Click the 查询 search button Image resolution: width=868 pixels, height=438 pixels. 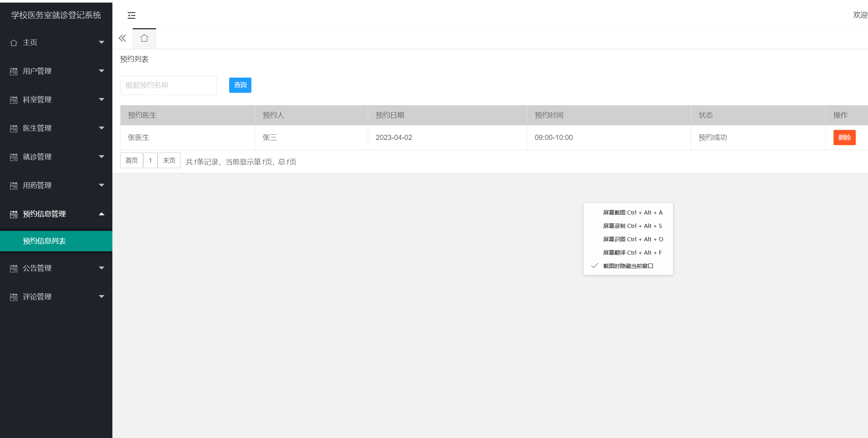(240, 85)
